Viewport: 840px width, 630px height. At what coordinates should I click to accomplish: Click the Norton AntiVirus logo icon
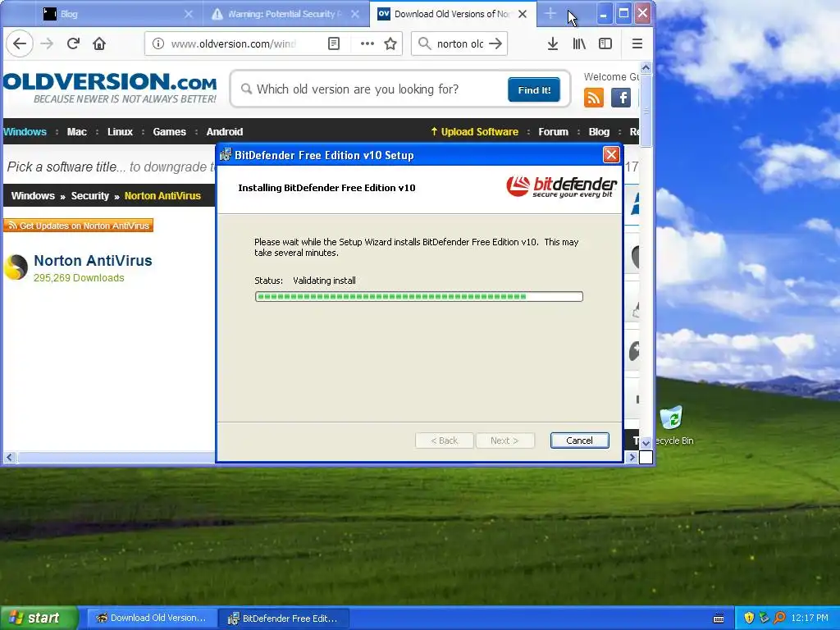click(16, 267)
